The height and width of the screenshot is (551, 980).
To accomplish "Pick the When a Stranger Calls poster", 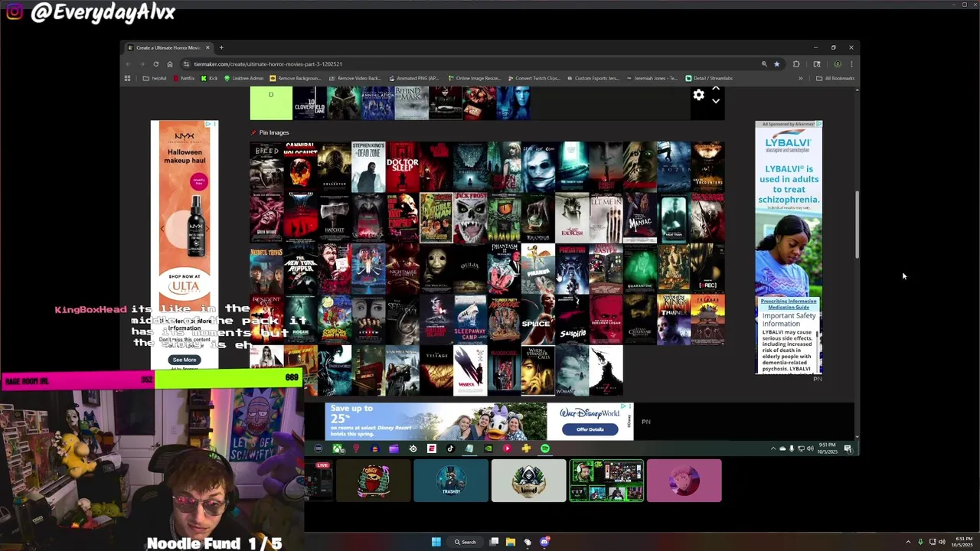I will [537, 371].
